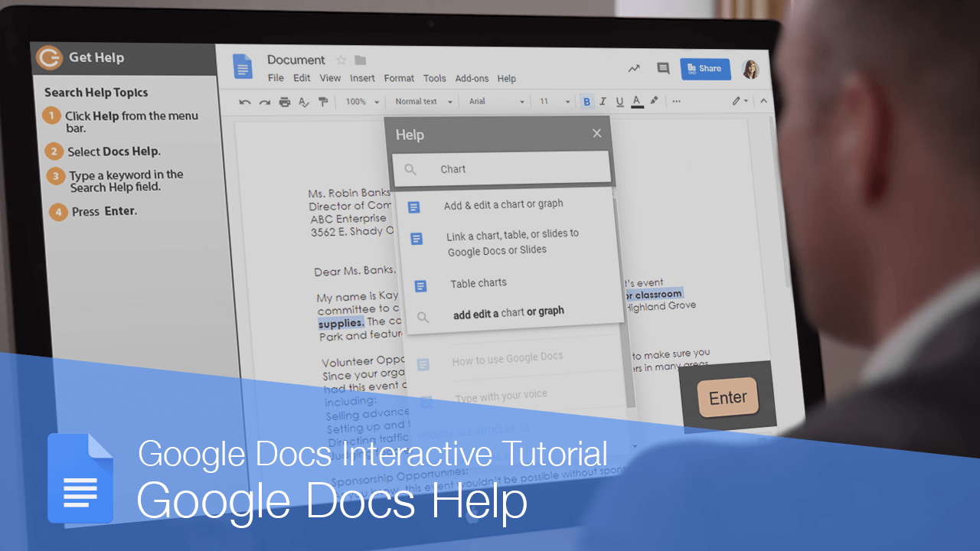Open the Insert menu

pos(362,78)
